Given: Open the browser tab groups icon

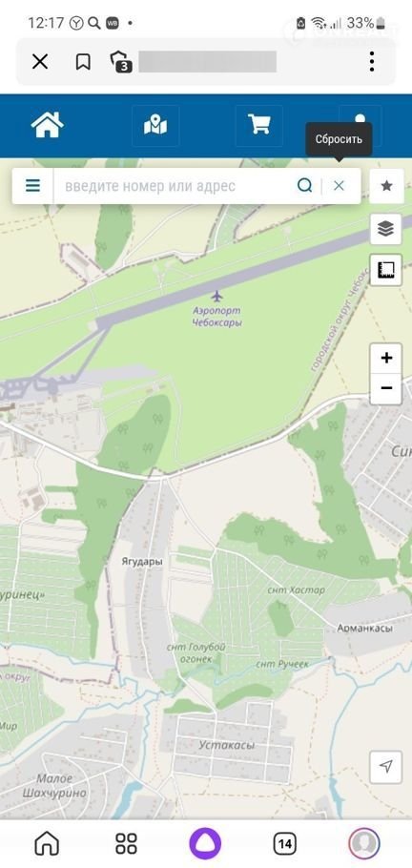Looking at the screenshot, I should pos(121,61).
